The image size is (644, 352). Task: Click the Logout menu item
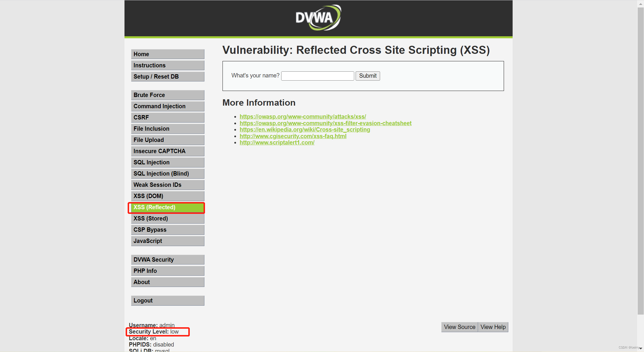(167, 300)
